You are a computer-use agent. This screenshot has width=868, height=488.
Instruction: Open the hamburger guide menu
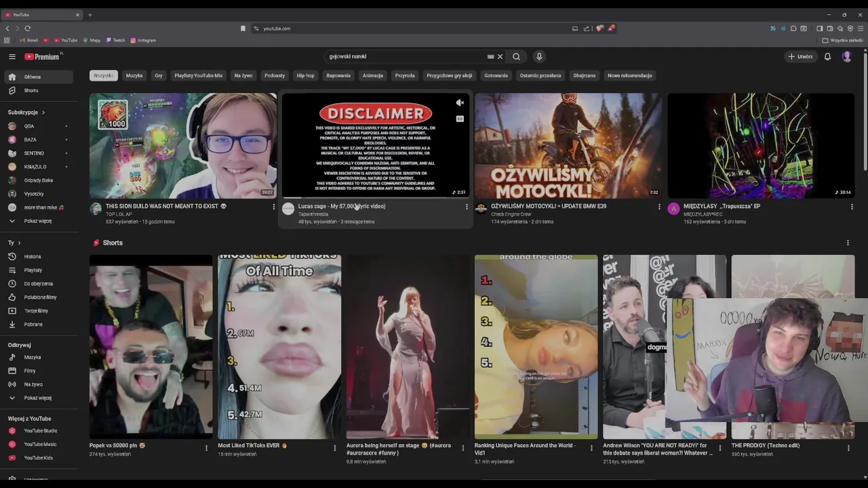12,57
